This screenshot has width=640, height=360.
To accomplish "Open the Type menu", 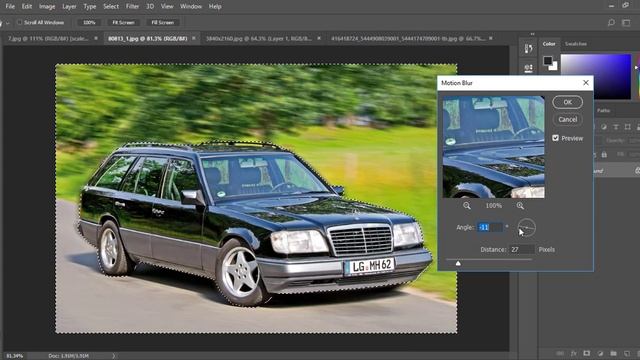I will click(90, 7).
